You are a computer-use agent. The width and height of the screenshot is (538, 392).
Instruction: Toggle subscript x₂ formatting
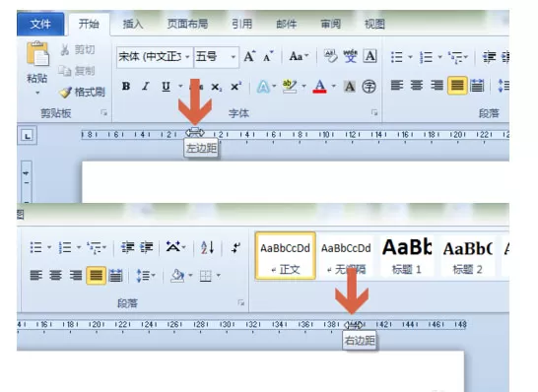click(x=216, y=87)
